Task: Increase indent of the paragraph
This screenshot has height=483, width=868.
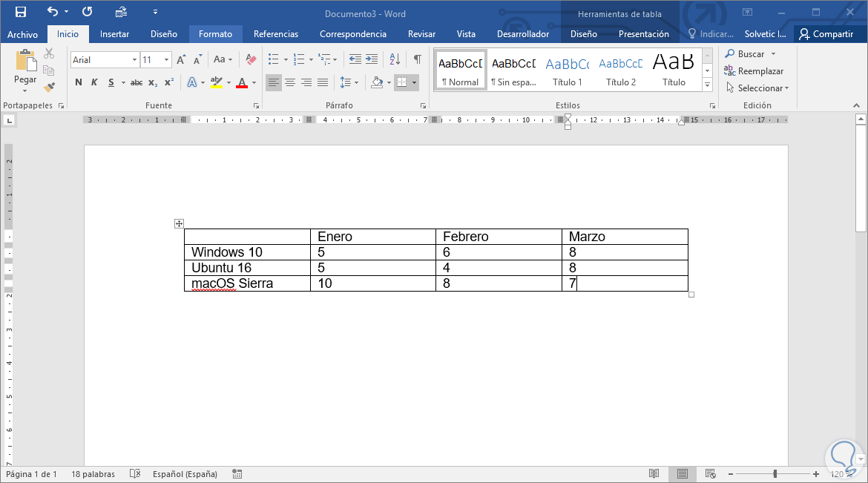Action: click(x=372, y=59)
